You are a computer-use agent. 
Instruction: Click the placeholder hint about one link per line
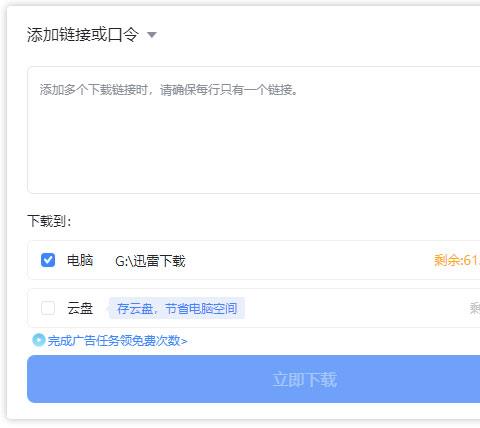pos(169,89)
